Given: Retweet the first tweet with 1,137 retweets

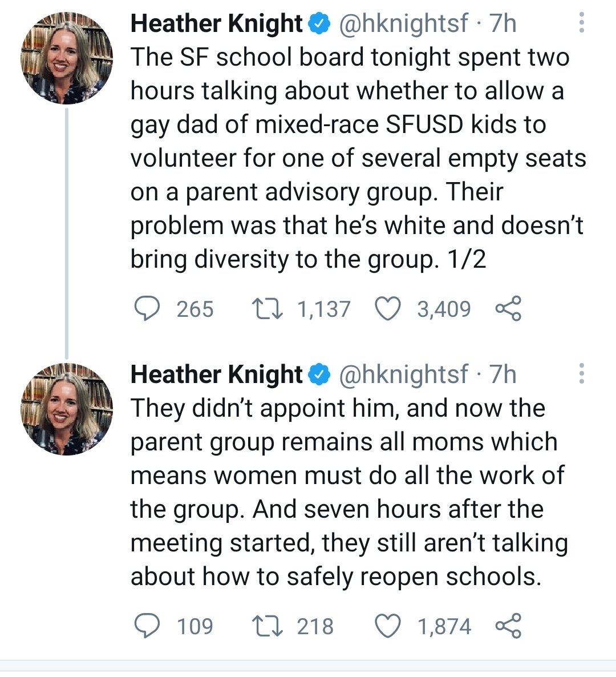Looking at the screenshot, I should click(266, 309).
